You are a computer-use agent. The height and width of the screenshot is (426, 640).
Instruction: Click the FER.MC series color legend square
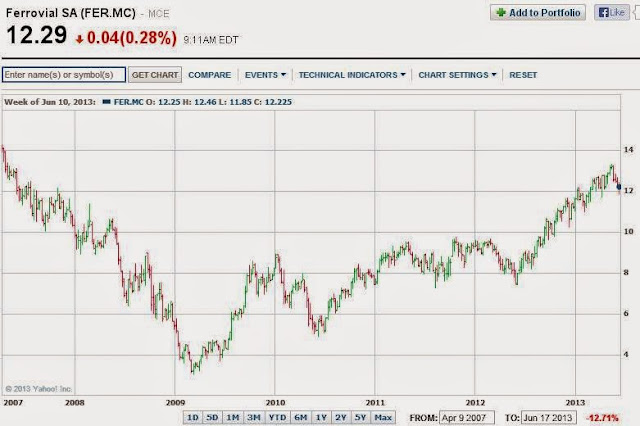click(x=107, y=102)
